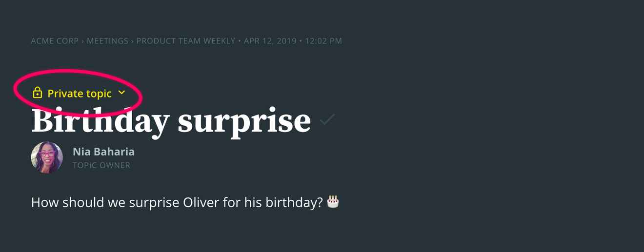644x252 pixels.
Task: Mark topic complete with the checkmark
Action: click(x=327, y=119)
